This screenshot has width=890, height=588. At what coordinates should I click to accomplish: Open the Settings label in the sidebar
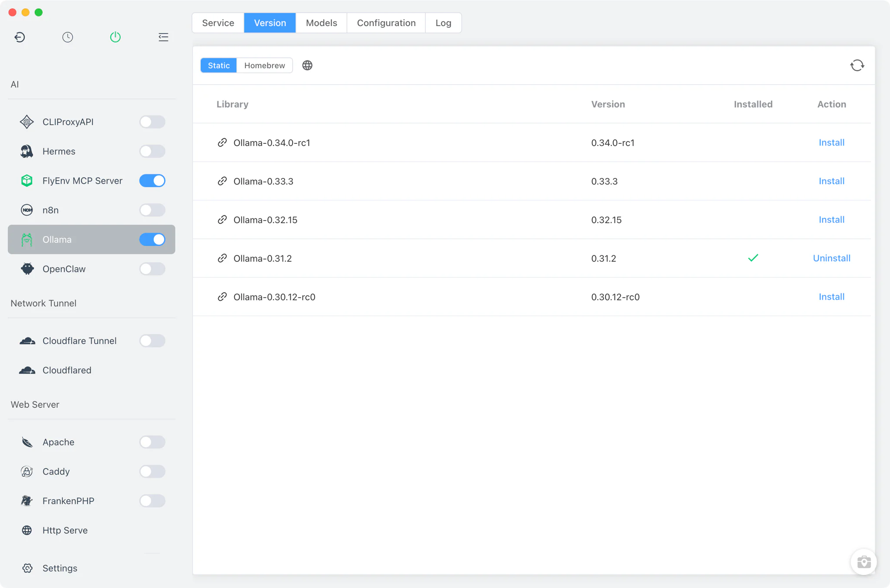60,568
